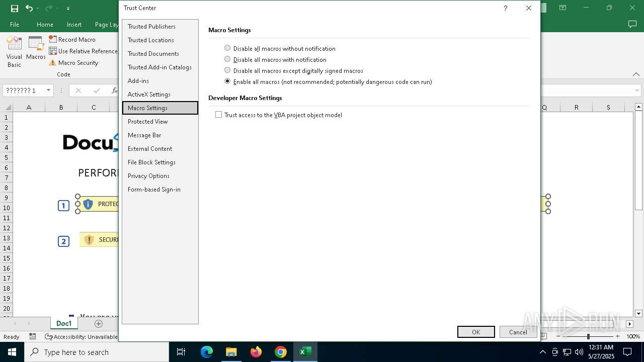Image resolution: width=644 pixels, height=362 pixels.
Task: Open the Visual Basic editor icon
Action: (x=14, y=51)
